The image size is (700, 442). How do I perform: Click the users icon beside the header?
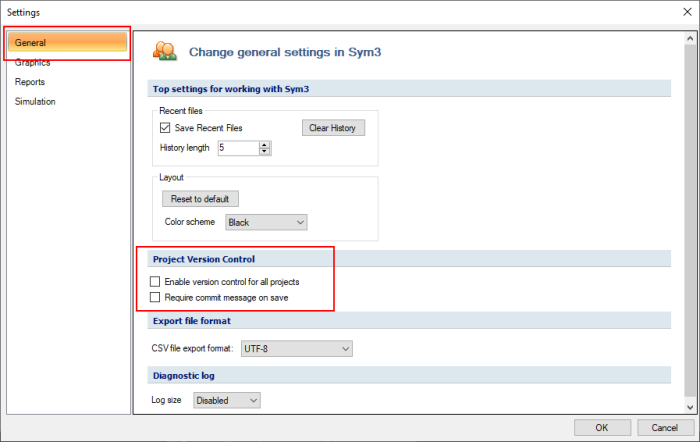click(165, 51)
